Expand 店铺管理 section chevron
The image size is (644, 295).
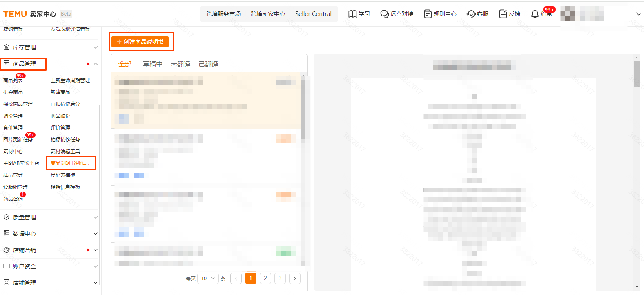pos(96,283)
